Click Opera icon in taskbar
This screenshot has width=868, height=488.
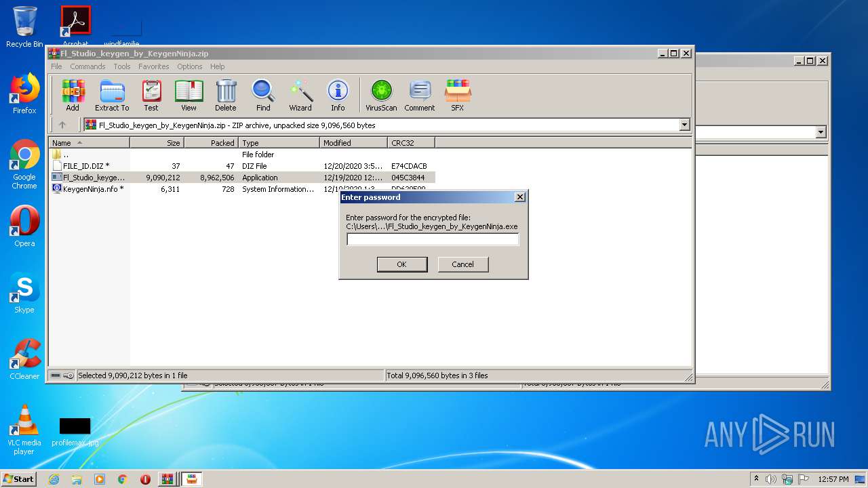click(x=145, y=479)
